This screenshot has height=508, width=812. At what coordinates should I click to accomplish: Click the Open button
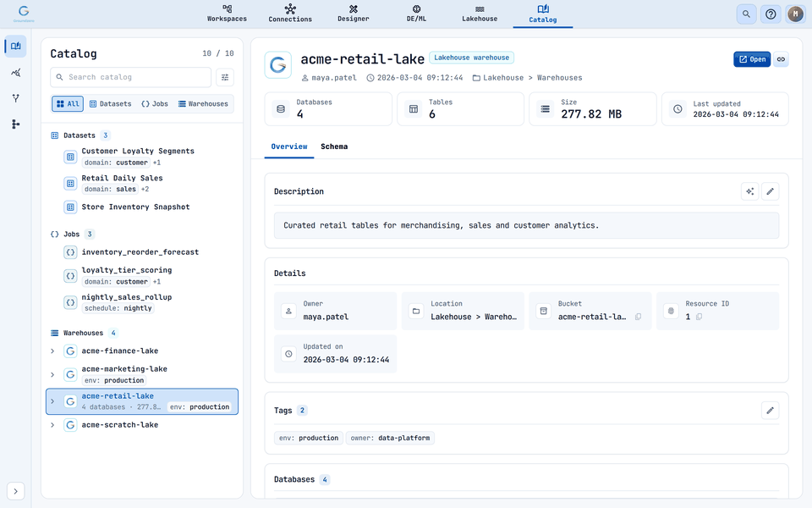(752, 59)
